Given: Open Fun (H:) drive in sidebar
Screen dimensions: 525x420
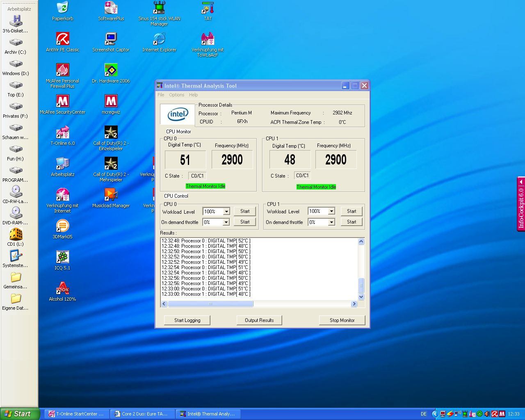Looking at the screenshot, I should 16,153.
